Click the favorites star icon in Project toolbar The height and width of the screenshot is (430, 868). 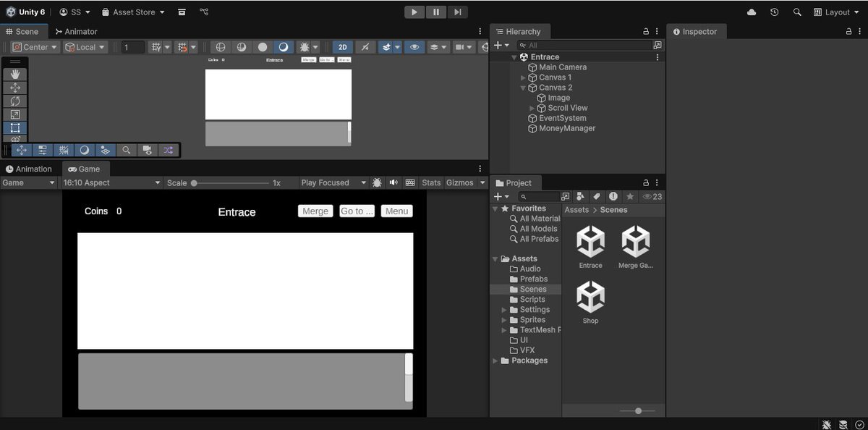coord(630,196)
